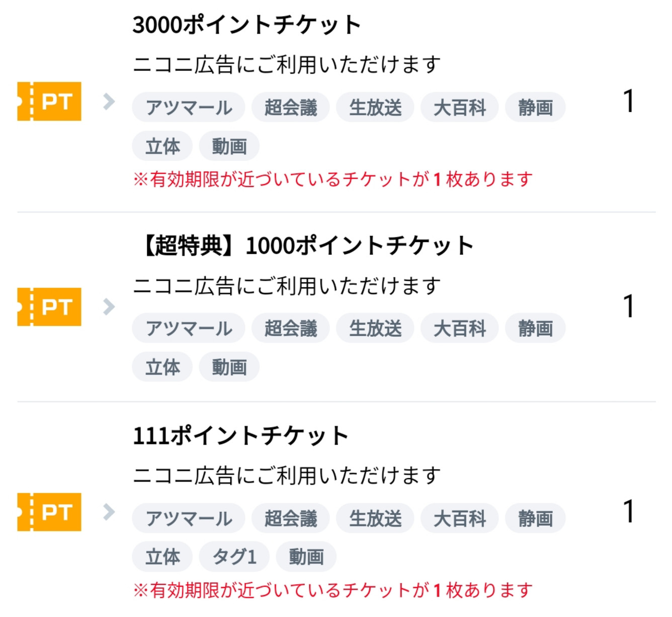Click 立体 tag under 【超特典】1000ポイントチケット
Screen dimensions: 672x617
point(162,367)
